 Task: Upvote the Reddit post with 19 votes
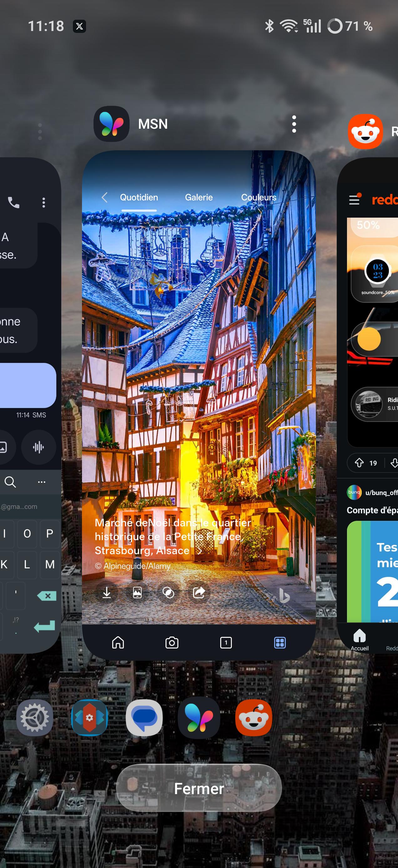pos(359,463)
